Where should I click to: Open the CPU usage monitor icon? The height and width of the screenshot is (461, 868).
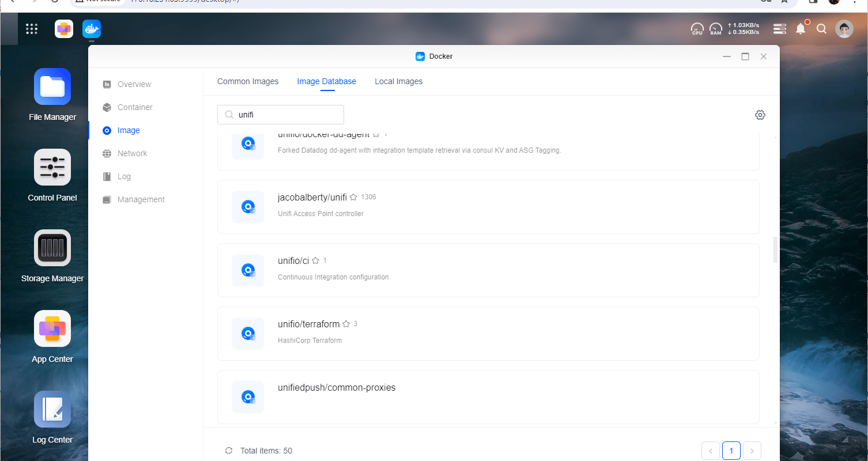coord(697,29)
